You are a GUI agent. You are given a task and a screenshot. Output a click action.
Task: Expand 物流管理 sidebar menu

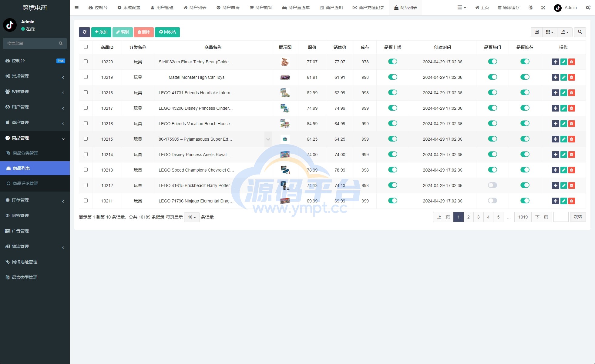[35, 247]
